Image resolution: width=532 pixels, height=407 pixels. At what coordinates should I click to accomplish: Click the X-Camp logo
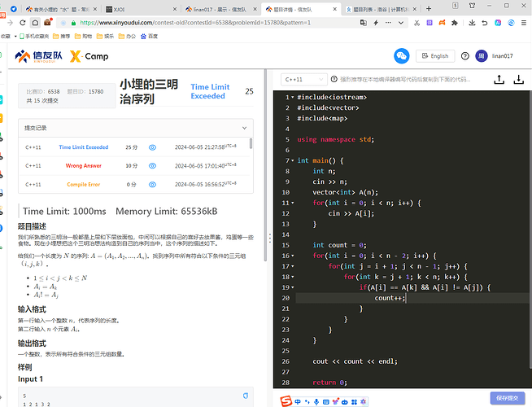click(x=89, y=56)
